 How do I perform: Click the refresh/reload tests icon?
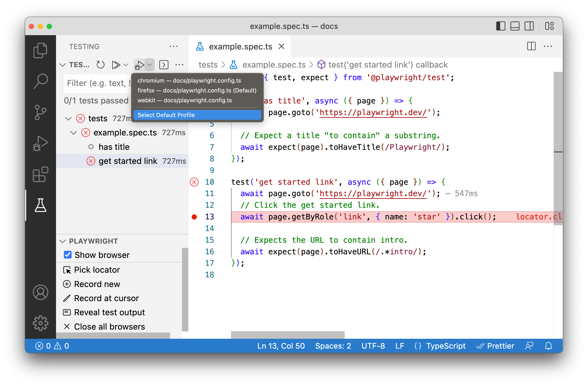click(101, 65)
